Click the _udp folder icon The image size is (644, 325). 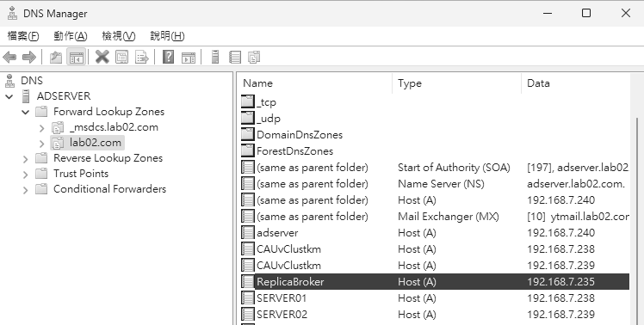point(248,118)
